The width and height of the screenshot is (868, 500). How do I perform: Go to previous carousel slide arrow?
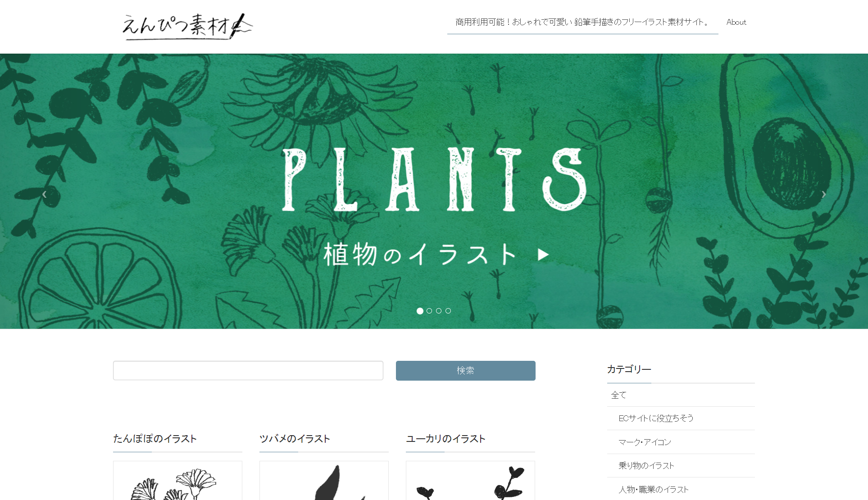point(44,194)
